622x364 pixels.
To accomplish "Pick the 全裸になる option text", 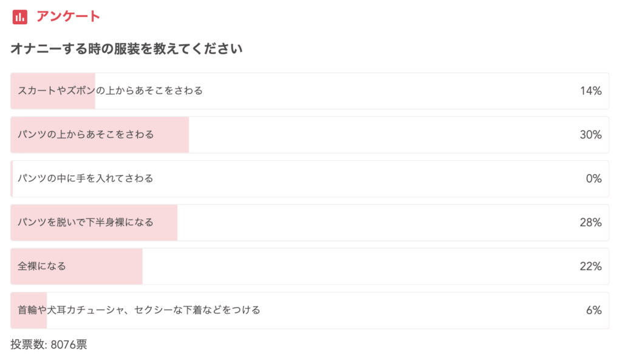I will pyautogui.click(x=42, y=266).
